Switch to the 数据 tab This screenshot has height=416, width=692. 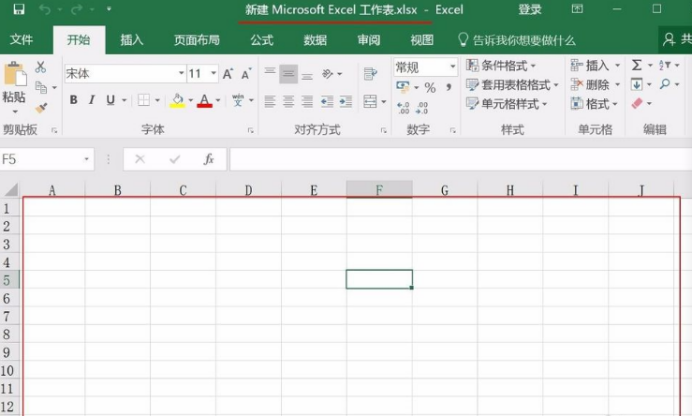315,40
